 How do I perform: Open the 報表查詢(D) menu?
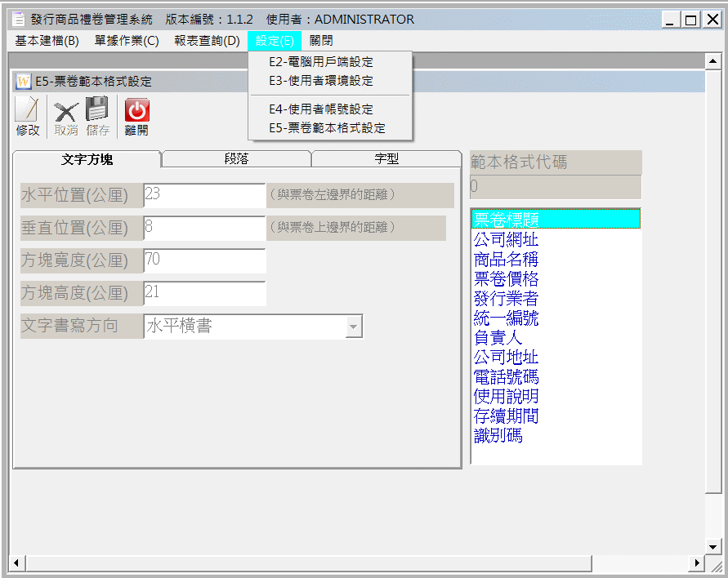207,41
